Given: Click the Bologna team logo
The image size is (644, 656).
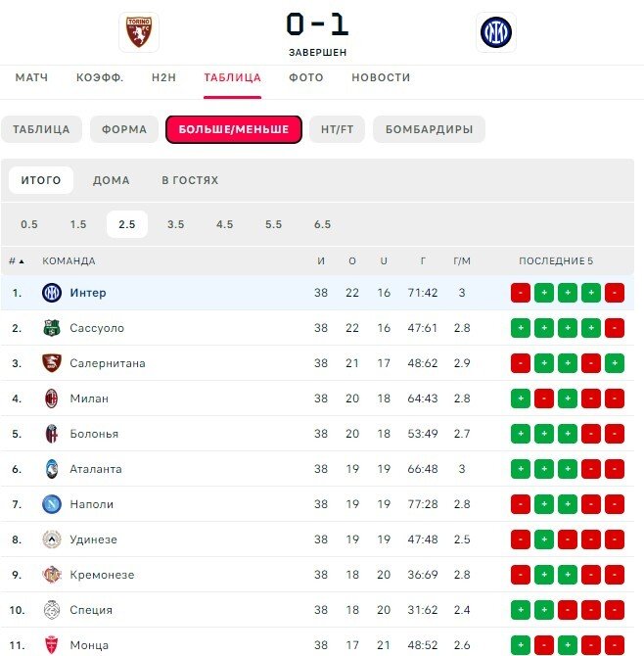Looking at the screenshot, I should pos(51,434).
